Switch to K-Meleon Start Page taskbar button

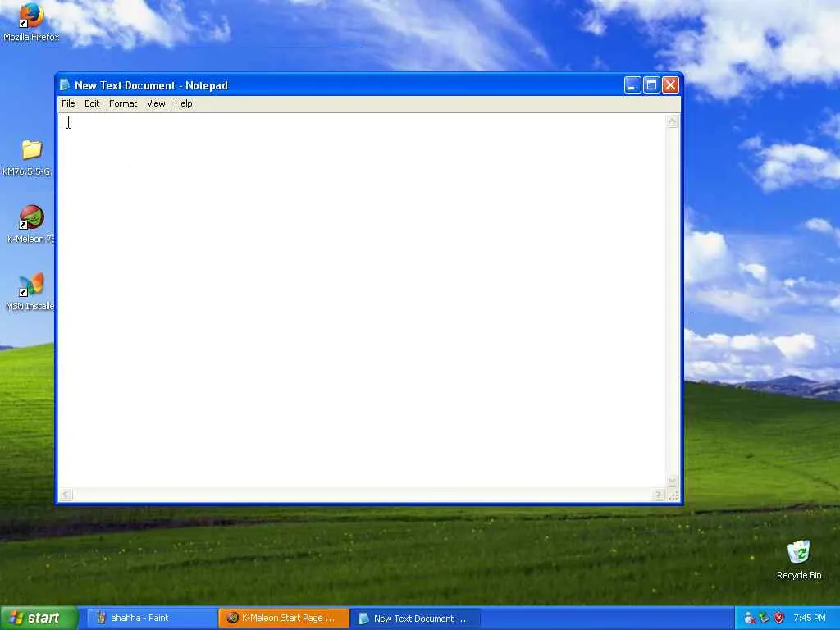pyautogui.click(x=284, y=619)
